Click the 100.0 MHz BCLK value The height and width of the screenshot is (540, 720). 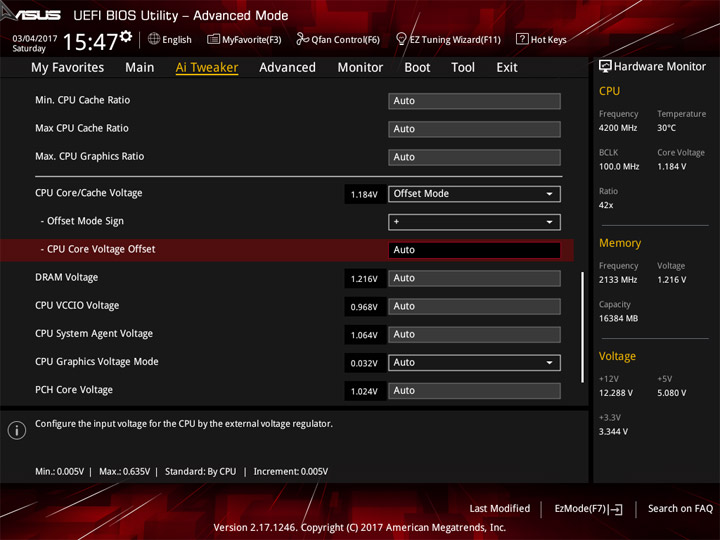click(x=619, y=167)
